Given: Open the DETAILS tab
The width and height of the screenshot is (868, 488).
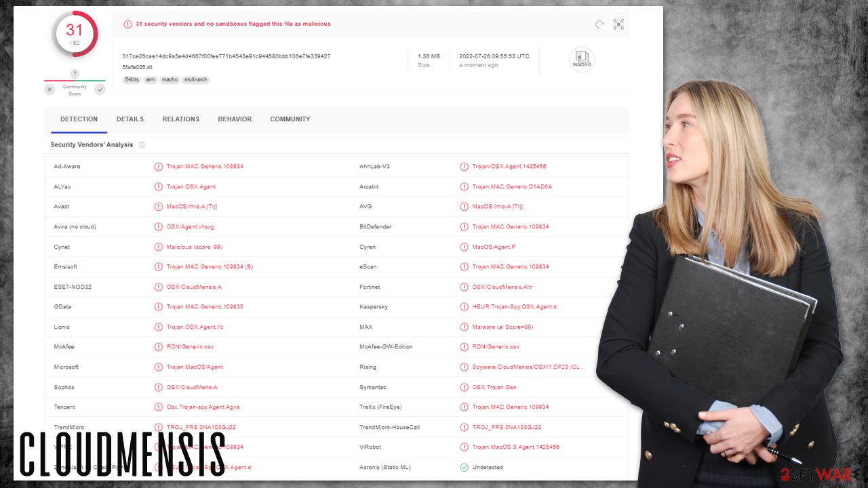Looking at the screenshot, I should click(130, 119).
